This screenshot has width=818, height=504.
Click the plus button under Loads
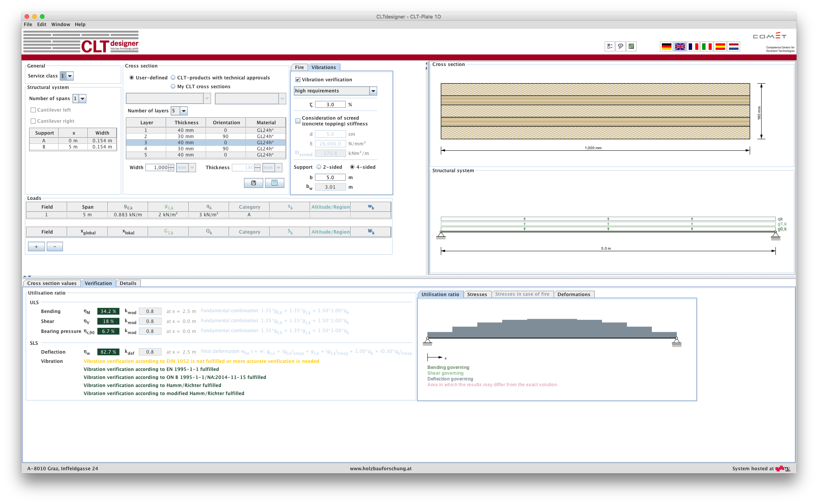[x=36, y=247]
